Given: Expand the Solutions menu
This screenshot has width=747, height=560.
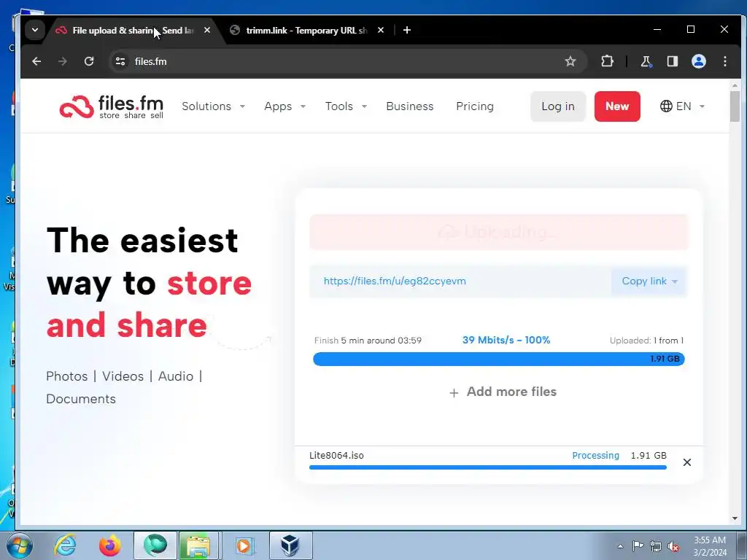Looking at the screenshot, I should (214, 106).
